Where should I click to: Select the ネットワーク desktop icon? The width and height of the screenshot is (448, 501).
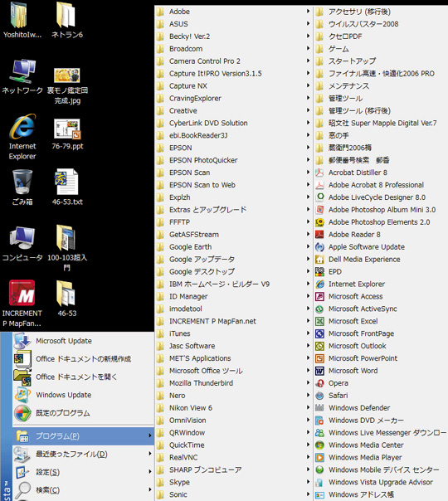pos(22,76)
